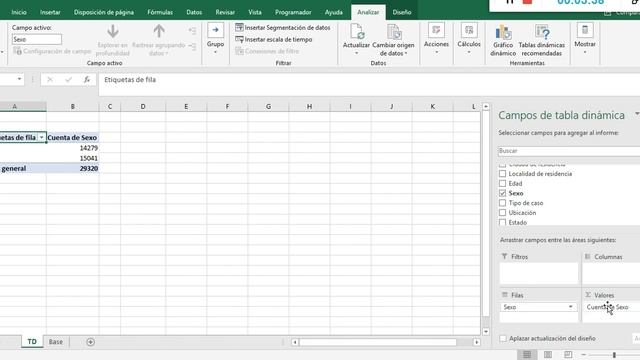Open the Cálculos icon menu
The height and width of the screenshot is (360, 640).
(x=469, y=30)
